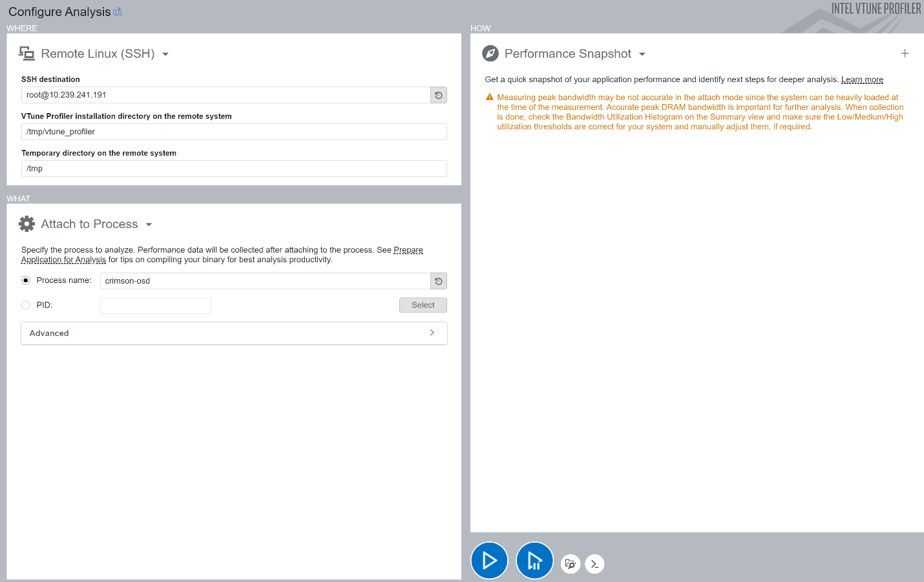This screenshot has height=582, width=924.
Task: Click the Process name input field
Action: [x=266, y=281]
